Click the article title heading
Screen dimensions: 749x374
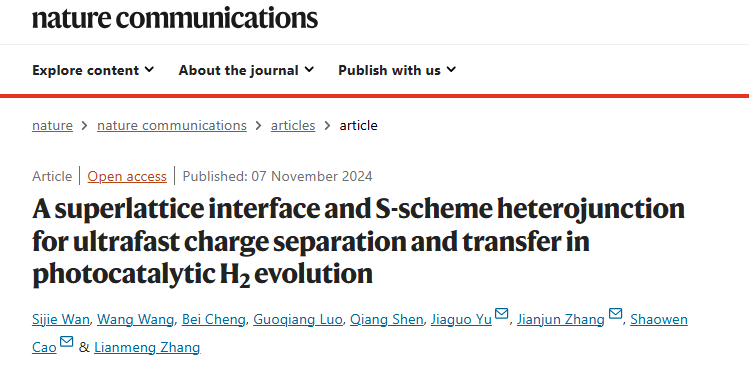coord(358,241)
